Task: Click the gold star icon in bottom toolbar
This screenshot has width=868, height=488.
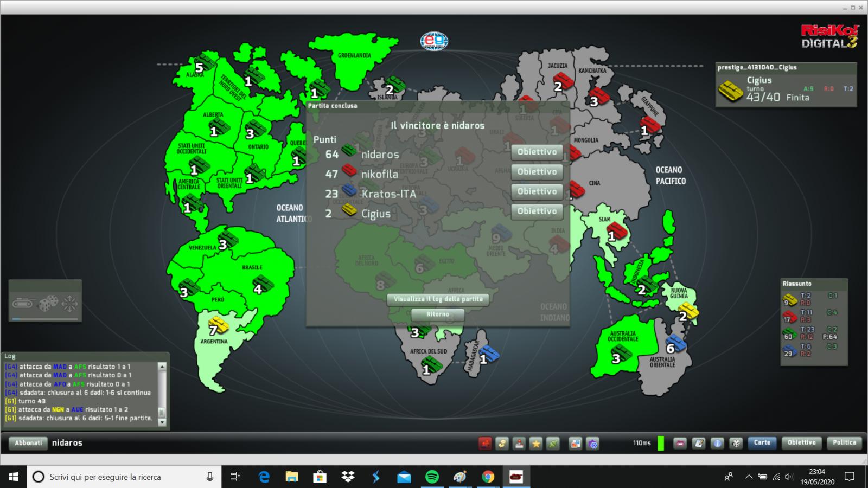Action: click(x=536, y=444)
